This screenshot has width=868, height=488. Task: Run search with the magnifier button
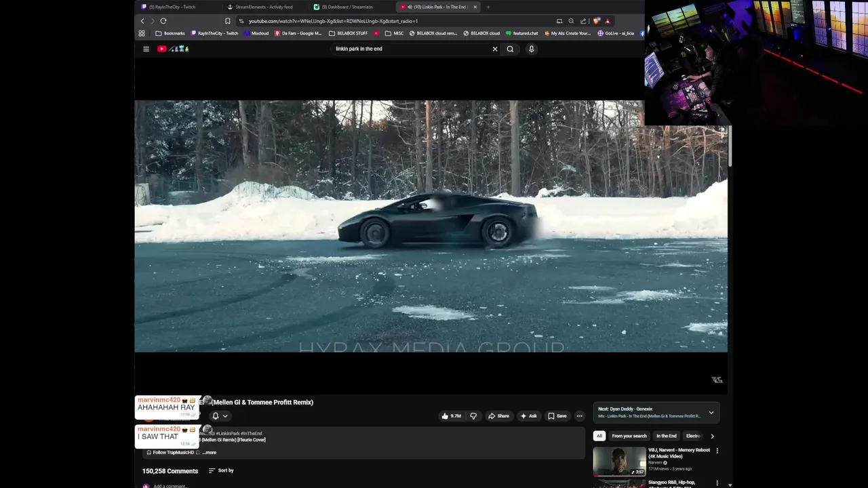click(510, 49)
